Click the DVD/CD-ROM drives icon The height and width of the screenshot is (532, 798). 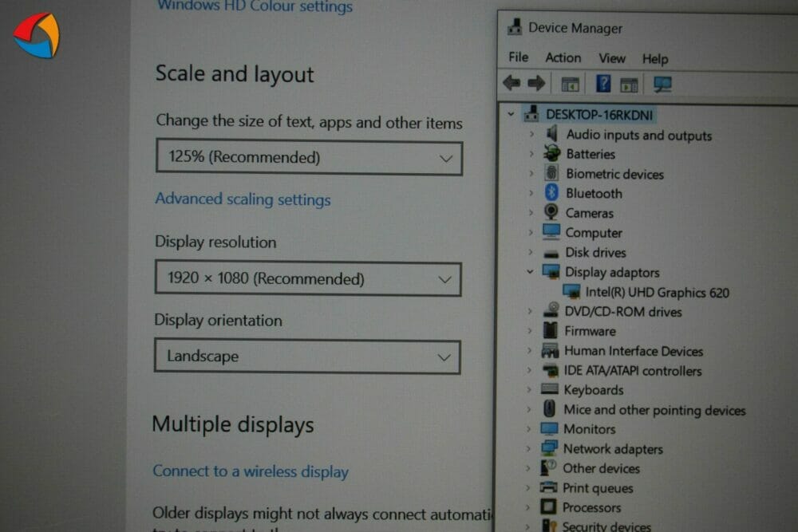pyautogui.click(x=551, y=310)
